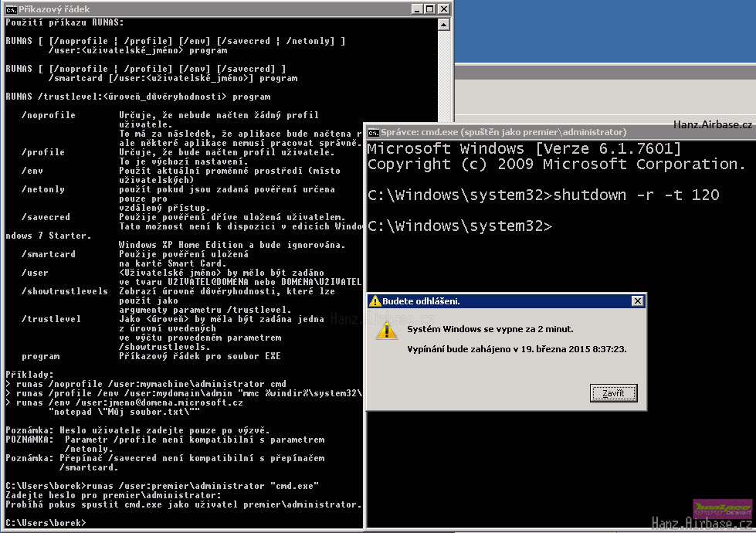This screenshot has width=756, height=533.
Task: Click the warning icon in the dialog title bar
Action: point(375,301)
